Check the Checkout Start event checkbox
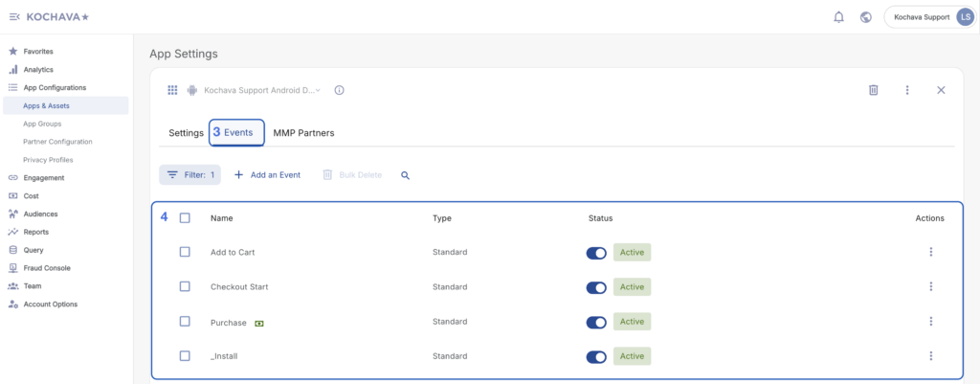The height and width of the screenshot is (384, 980). pos(185,287)
